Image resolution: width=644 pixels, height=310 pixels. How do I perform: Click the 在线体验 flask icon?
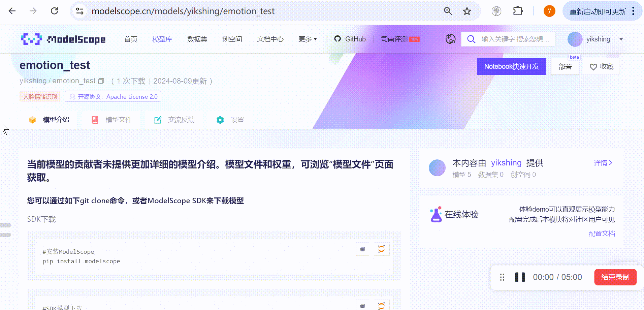coord(436,214)
